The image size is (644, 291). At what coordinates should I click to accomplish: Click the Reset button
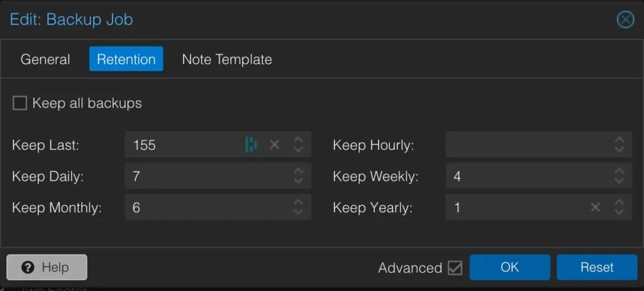click(x=597, y=267)
